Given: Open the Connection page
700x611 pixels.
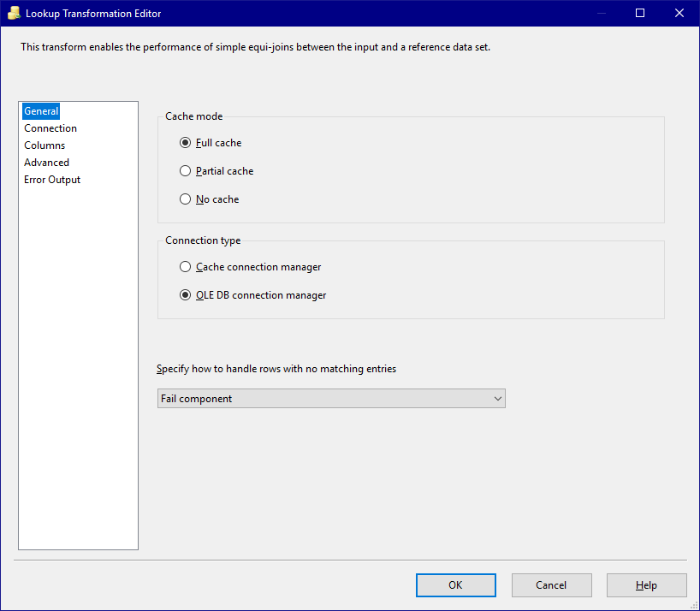Looking at the screenshot, I should [x=50, y=128].
